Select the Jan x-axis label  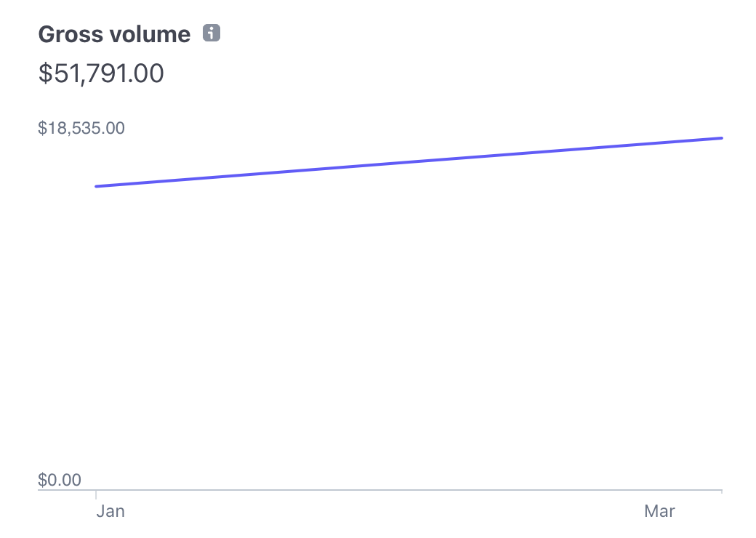110,511
